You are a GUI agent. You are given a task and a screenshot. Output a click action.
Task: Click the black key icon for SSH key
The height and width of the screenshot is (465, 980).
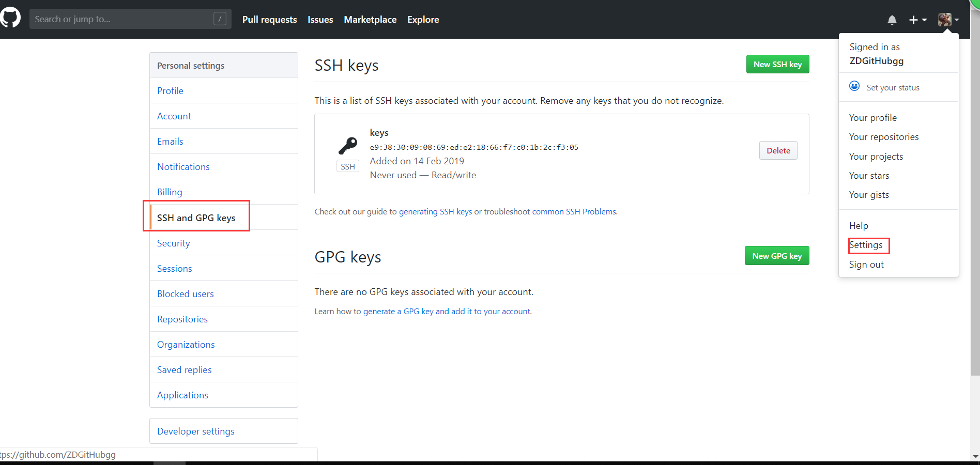(348, 146)
